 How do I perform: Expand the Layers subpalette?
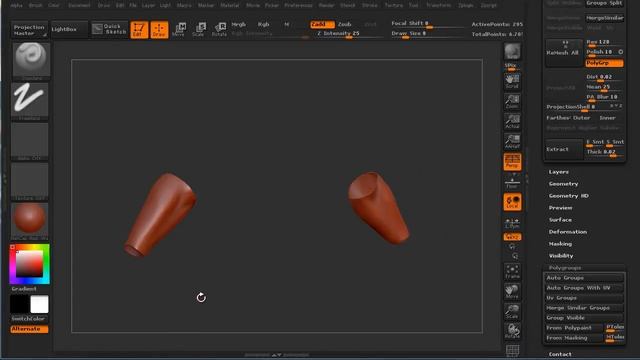tap(559, 172)
